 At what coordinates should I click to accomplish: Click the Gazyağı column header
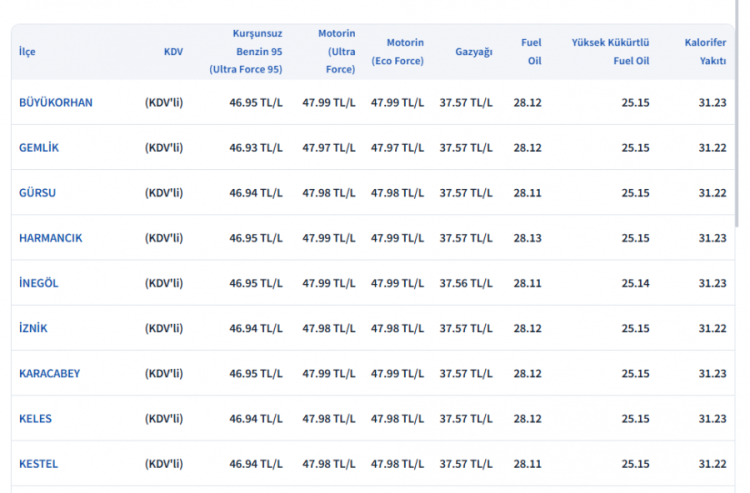click(x=473, y=51)
